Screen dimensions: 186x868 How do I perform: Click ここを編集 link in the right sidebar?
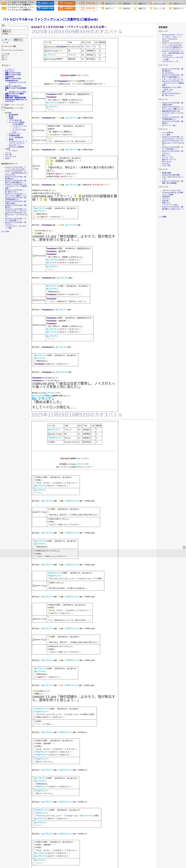click(162, 217)
